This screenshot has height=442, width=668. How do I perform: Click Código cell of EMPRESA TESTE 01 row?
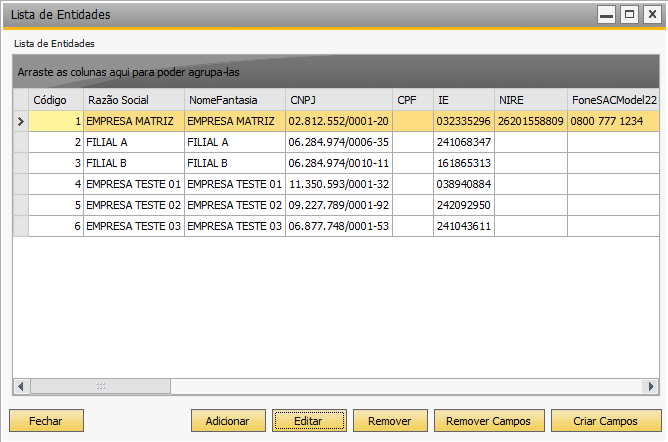coord(56,184)
